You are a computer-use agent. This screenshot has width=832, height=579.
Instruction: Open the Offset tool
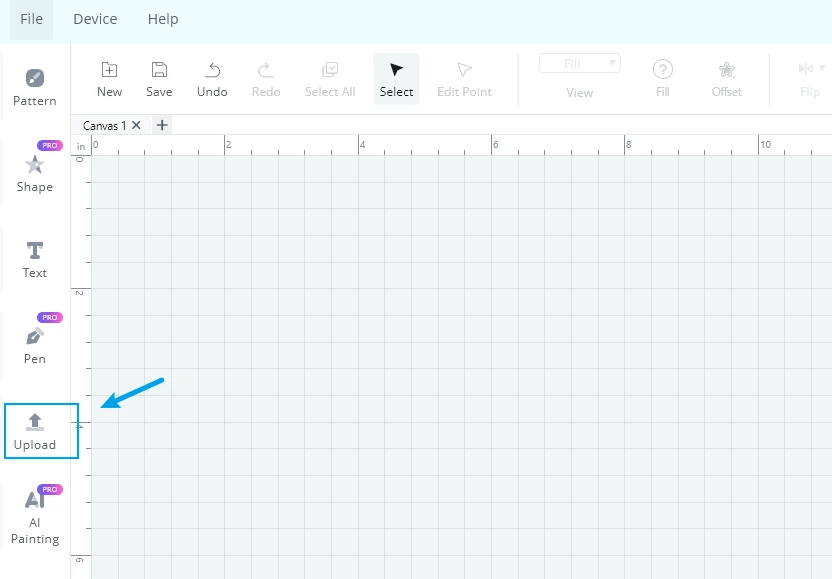coord(726,79)
